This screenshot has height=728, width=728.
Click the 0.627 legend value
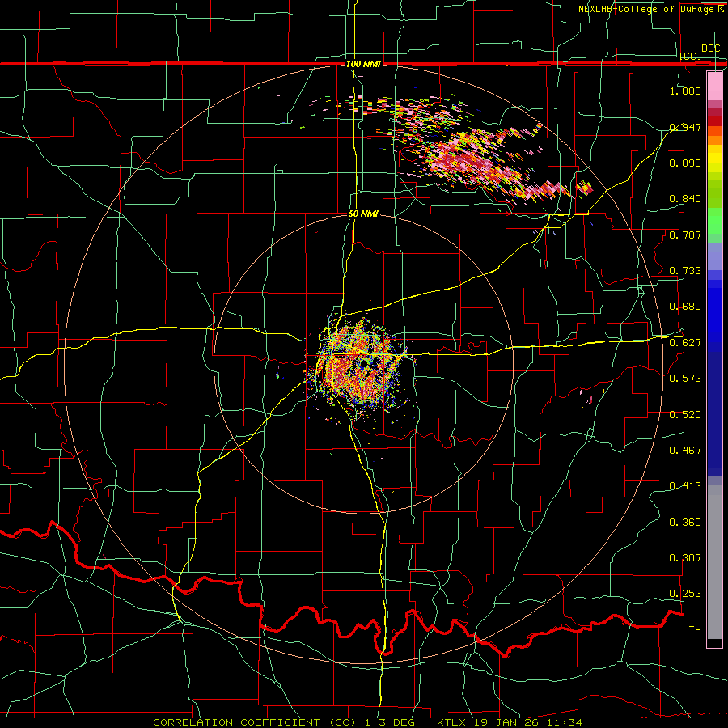pos(685,343)
